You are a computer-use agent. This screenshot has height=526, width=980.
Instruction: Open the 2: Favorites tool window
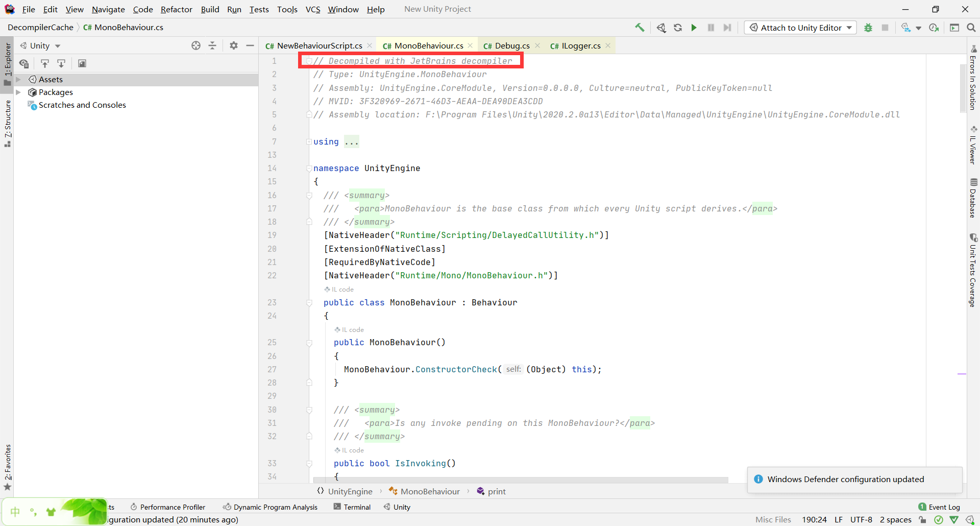tap(7, 467)
